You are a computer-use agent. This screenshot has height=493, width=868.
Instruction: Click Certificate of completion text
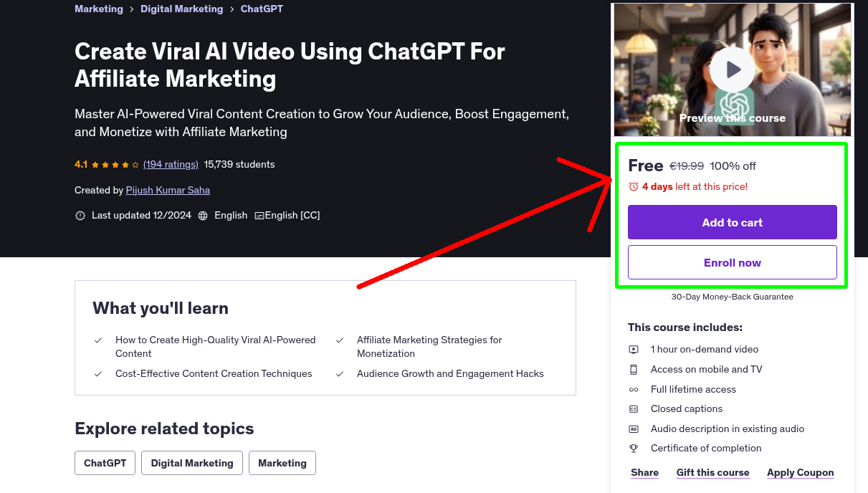point(706,449)
